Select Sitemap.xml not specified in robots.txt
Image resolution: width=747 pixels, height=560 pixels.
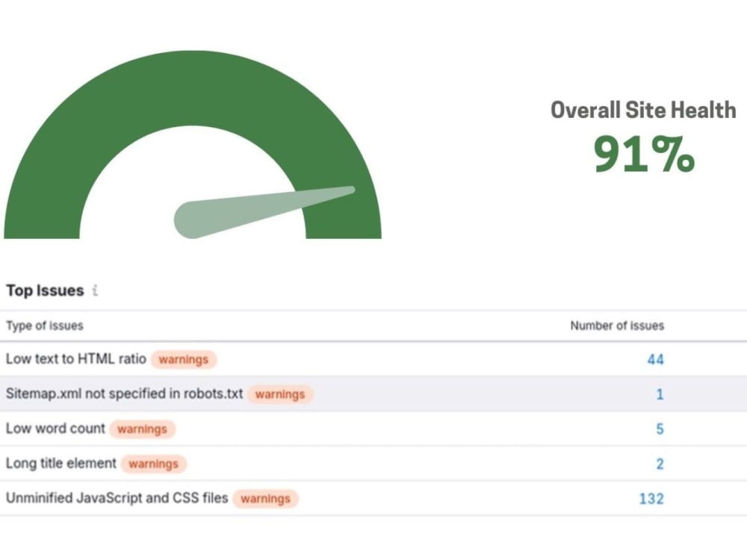(x=124, y=393)
